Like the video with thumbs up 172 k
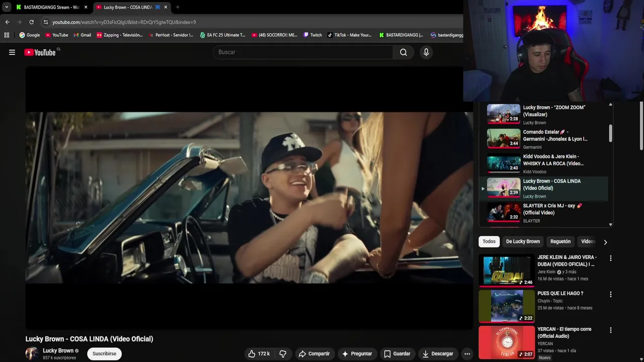 (259, 354)
